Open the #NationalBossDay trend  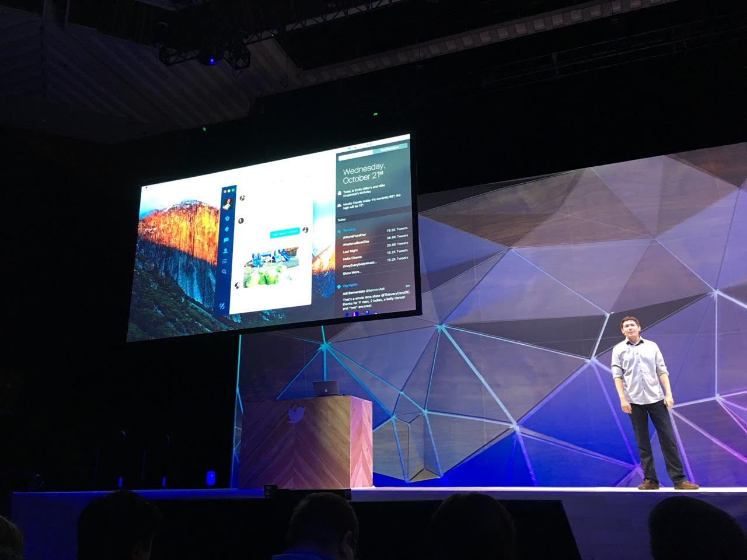click(357, 242)
